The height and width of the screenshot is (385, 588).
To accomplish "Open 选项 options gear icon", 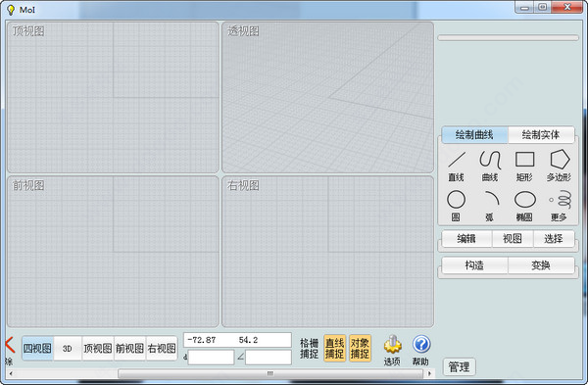I will [x=392, y=350].
